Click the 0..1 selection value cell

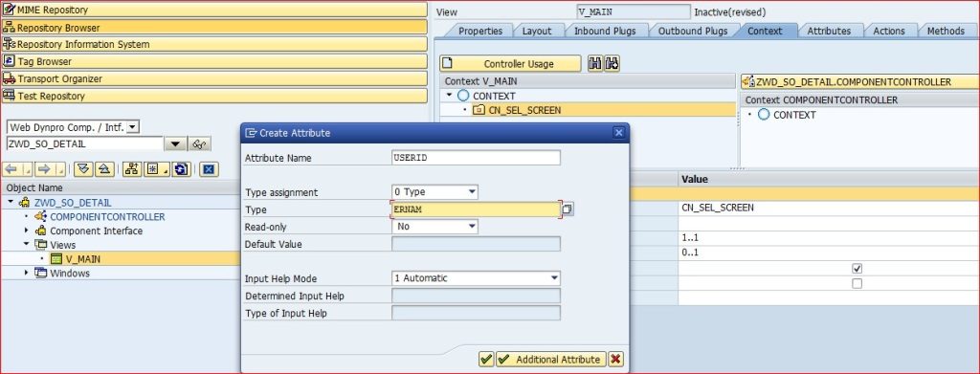pos(829,253)
